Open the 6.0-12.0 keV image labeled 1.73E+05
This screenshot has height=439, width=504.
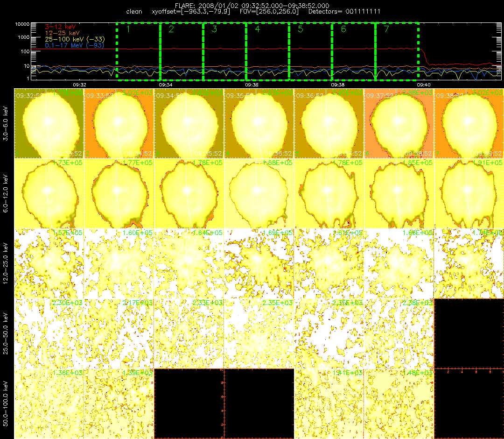click(x=49, y=193)
